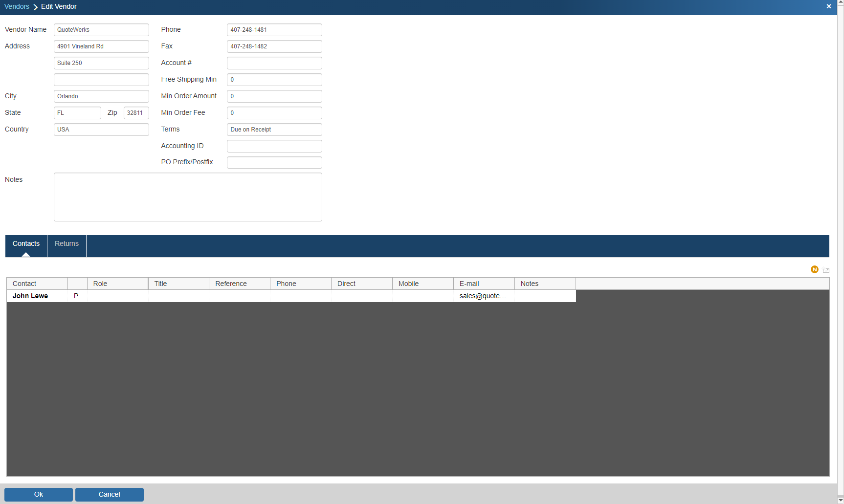Image resolution: width=844 pixels, height=504 pixels.
Task: Click the scrollbar down arrow at bottom right
Action: [840, 500]
